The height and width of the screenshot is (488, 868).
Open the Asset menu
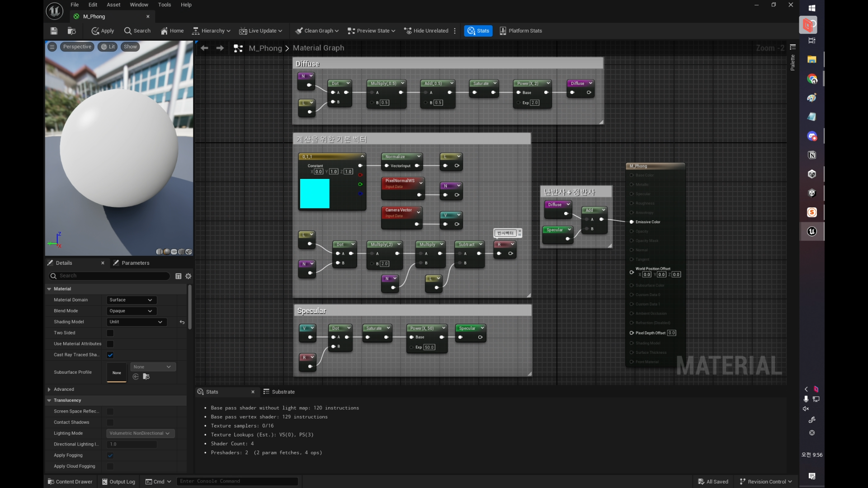(113, 5)
